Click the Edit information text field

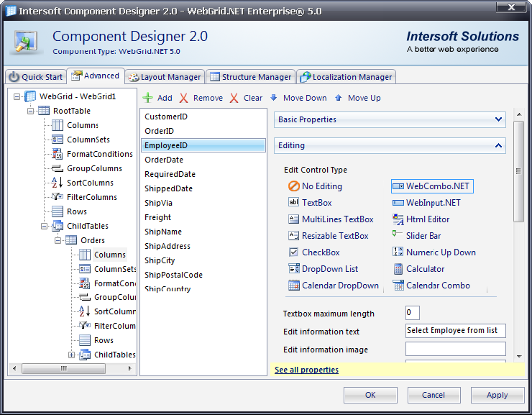[455, 331]
